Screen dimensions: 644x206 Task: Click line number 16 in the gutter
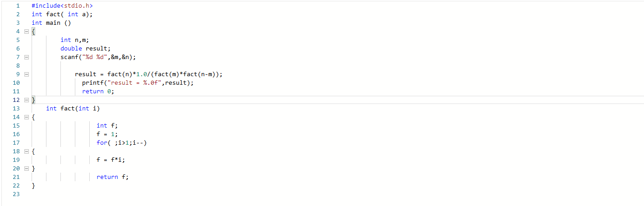point(16,134)
